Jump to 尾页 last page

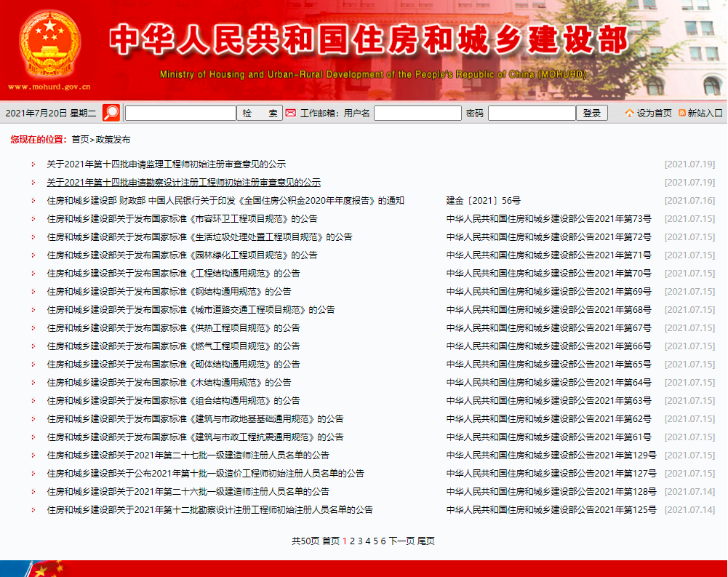coord(426,541)
